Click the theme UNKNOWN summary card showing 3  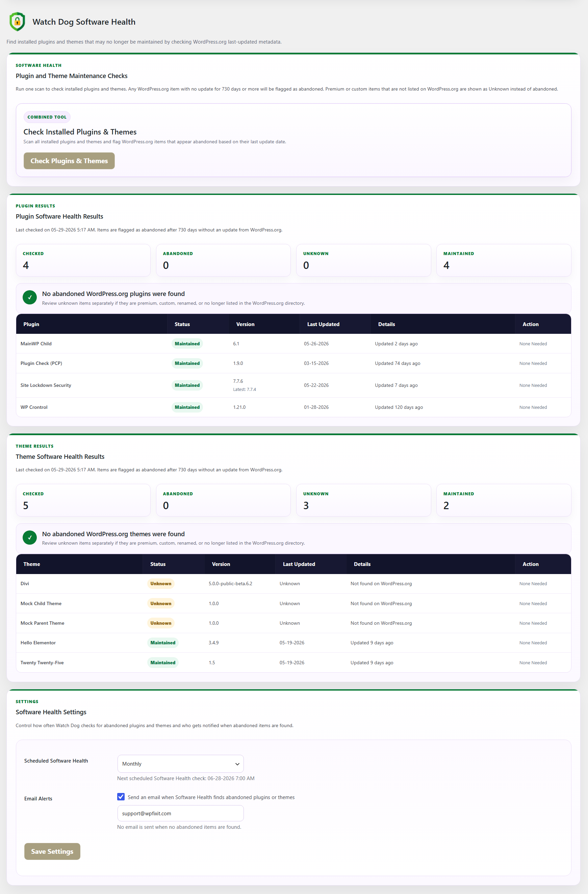tap(363, 500)
